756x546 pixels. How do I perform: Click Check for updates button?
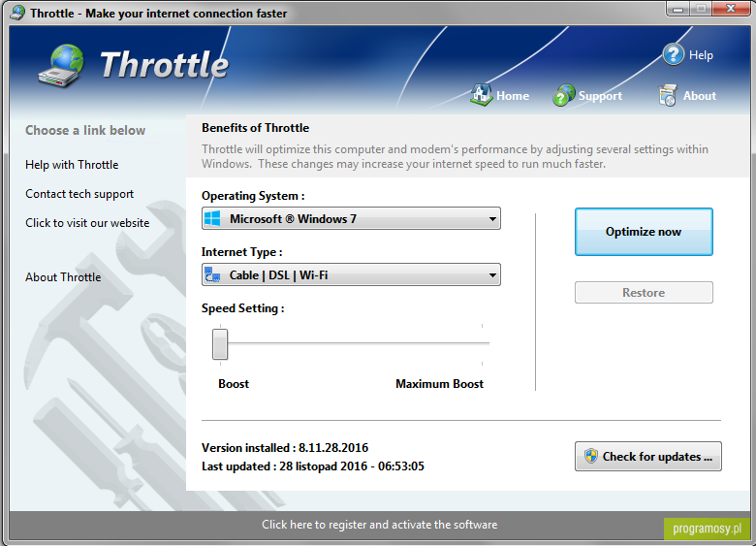(x=648, y=456)
